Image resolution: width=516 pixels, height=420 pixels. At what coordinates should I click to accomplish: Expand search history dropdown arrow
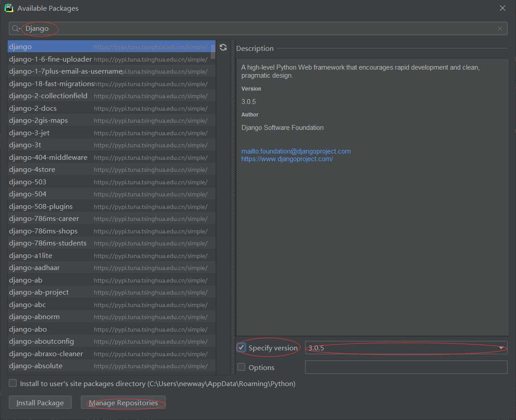(20, 29)
